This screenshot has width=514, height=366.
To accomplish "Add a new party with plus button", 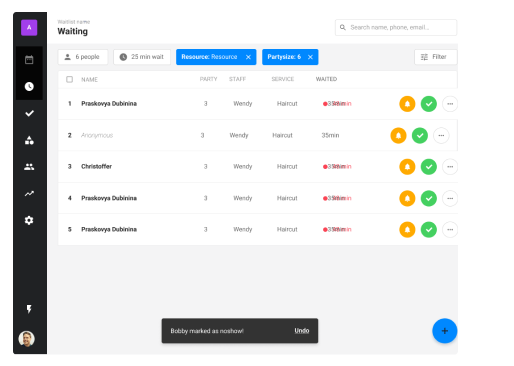I will pyautogui.click(x=445, y=331).
